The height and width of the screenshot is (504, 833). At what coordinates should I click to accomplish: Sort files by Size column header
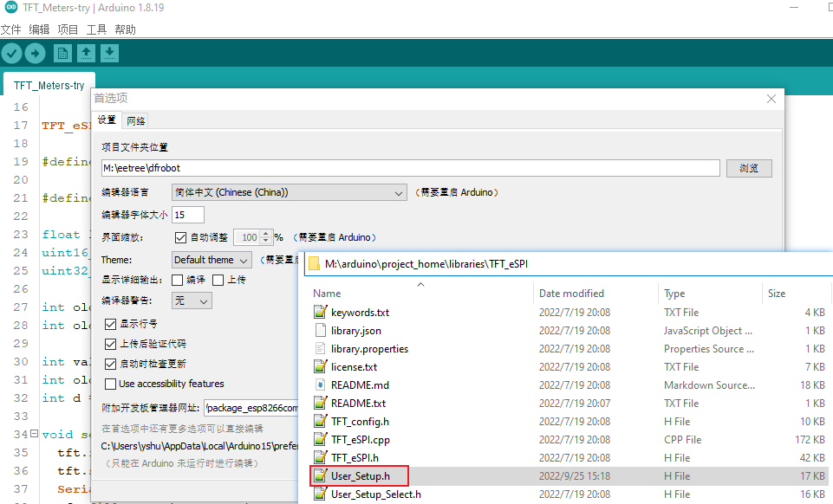(x=777, y=294)
